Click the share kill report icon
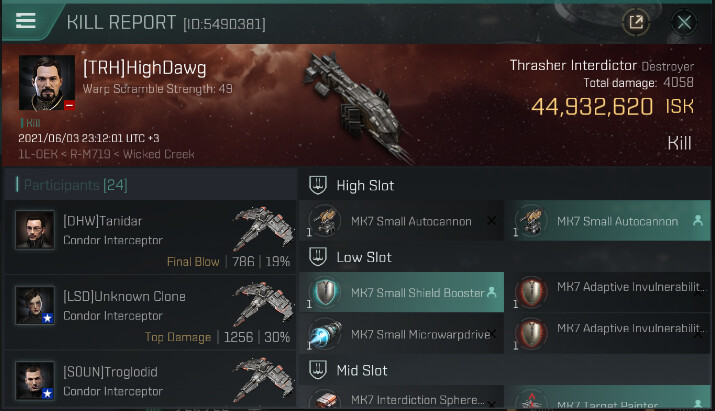Viewport: 715px width, 411px height. tap(636, 22)
